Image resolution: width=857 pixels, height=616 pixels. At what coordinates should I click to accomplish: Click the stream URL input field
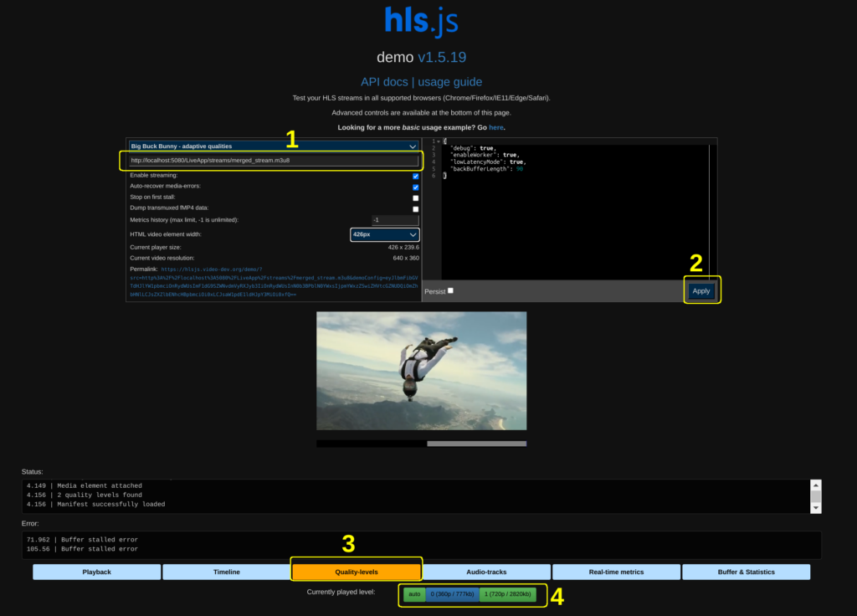coord(274,160)
